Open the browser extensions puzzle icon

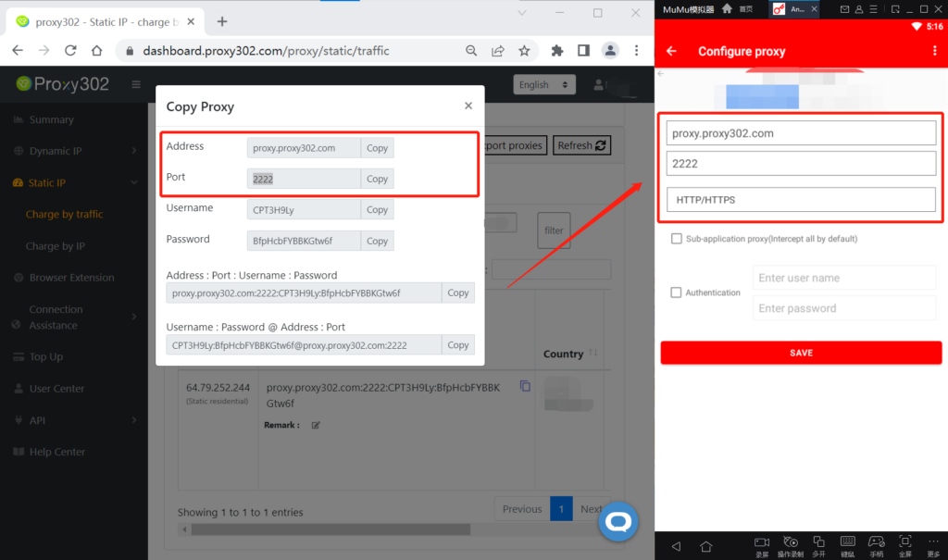(x=556, y=51)
